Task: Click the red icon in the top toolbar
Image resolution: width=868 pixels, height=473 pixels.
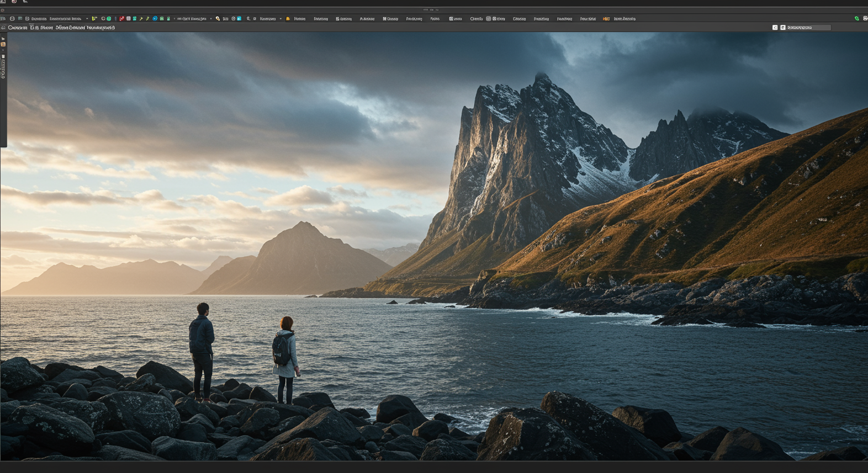Action: pos(121,18)
